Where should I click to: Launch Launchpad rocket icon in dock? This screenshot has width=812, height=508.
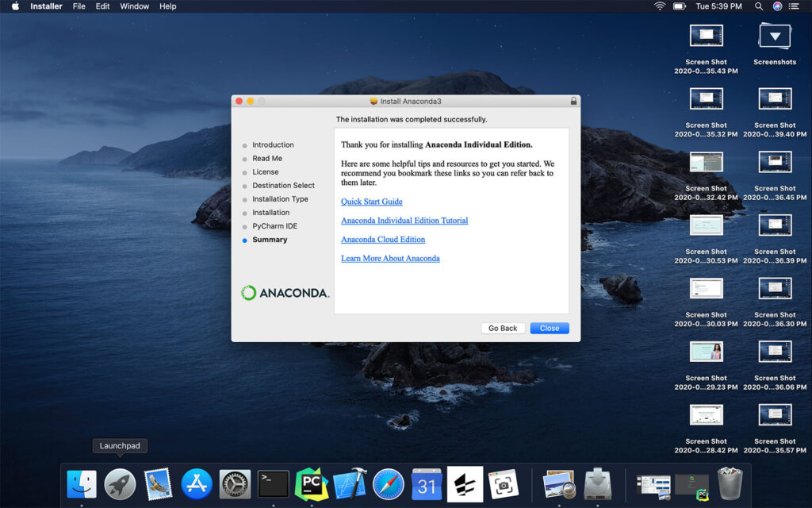(x=120, y=484)
